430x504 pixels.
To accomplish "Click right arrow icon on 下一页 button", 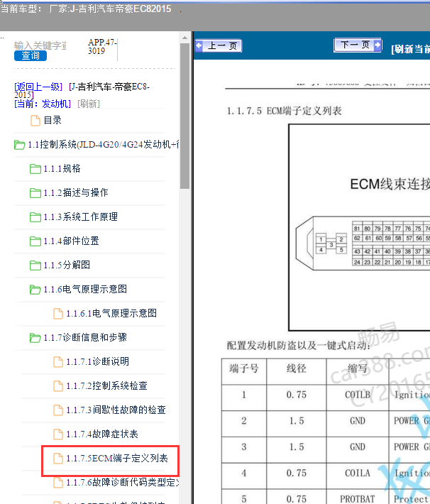I will [377, 45].
